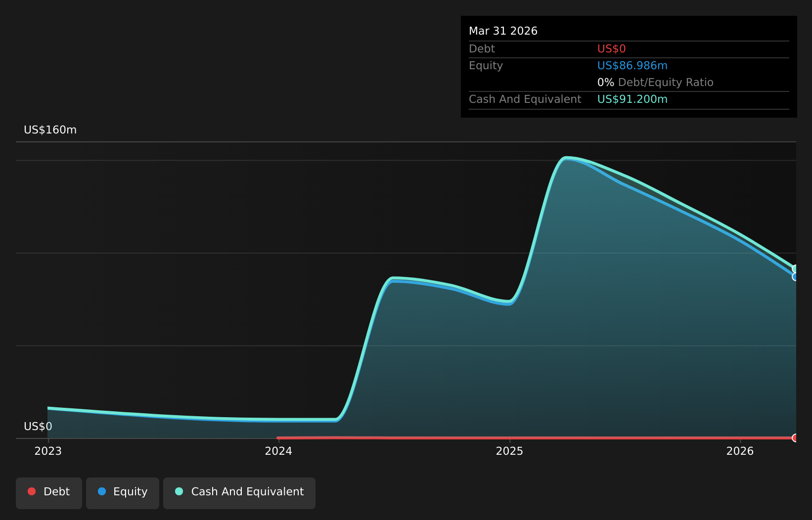Click the 2025 x-axis label
812x520 pixels.
point(509,451)
